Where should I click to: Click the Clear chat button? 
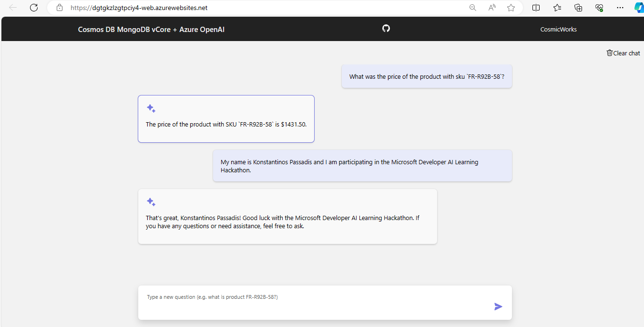click(623, 53)
